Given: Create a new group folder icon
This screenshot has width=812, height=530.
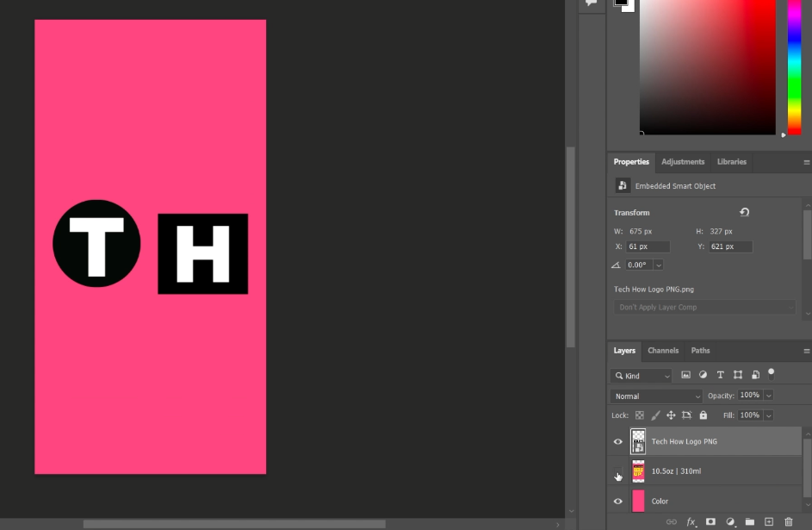Looking at the screenshot, I should point(749,521).
